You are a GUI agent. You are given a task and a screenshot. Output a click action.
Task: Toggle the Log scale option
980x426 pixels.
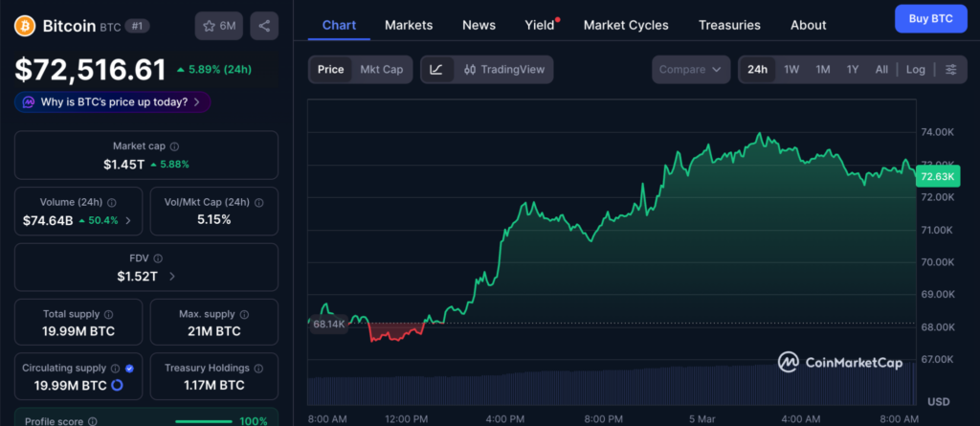(916, 70)
